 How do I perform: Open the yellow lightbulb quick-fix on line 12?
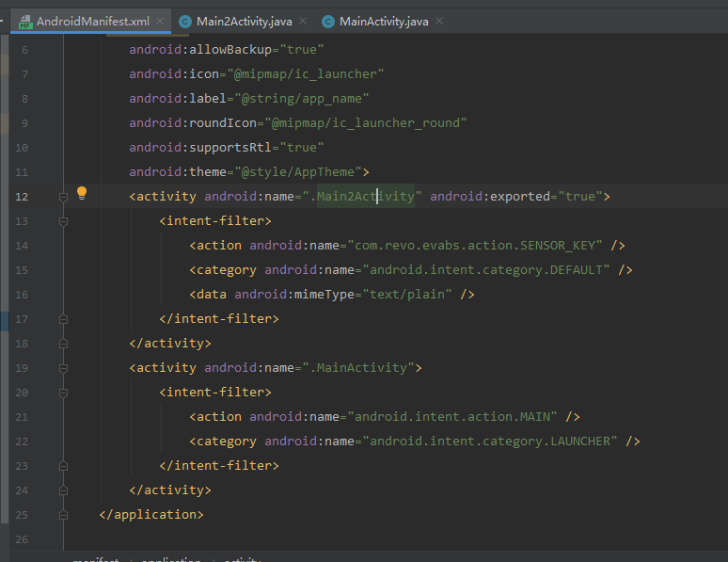(82, 193)
